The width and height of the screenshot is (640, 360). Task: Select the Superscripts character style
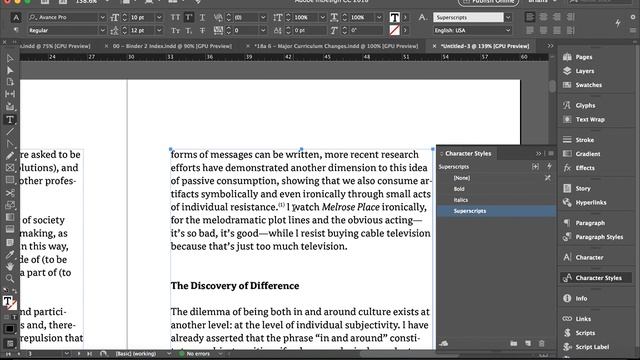(x=496, y=211)
